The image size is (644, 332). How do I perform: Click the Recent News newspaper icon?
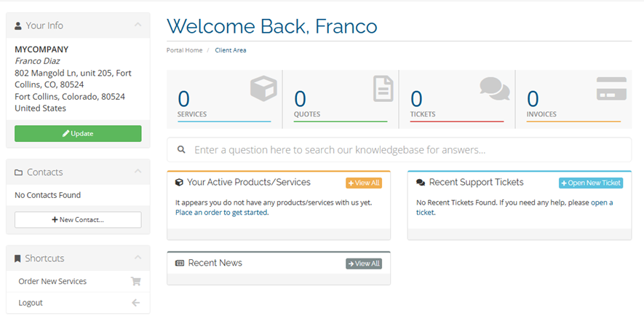(x=180, y=263)
